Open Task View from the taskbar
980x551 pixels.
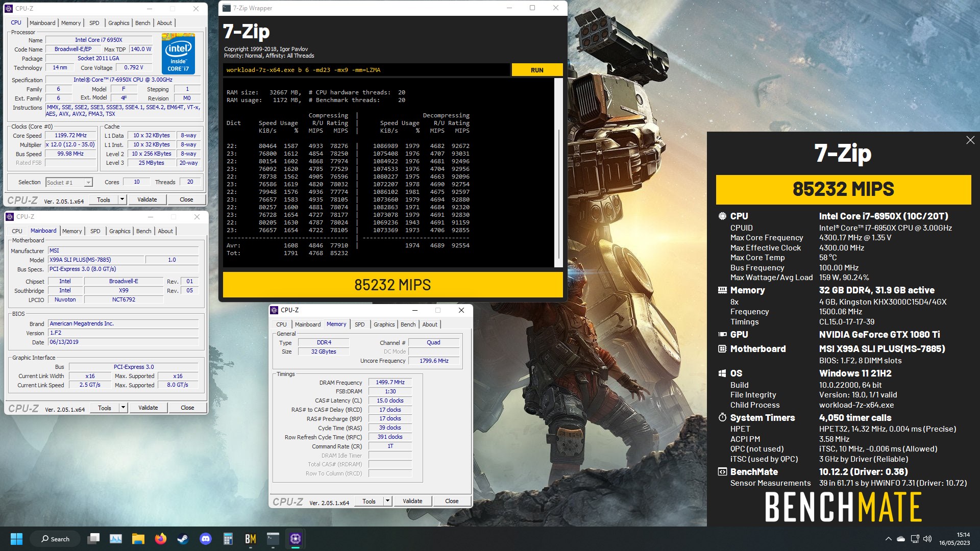[x=93, y=539]
